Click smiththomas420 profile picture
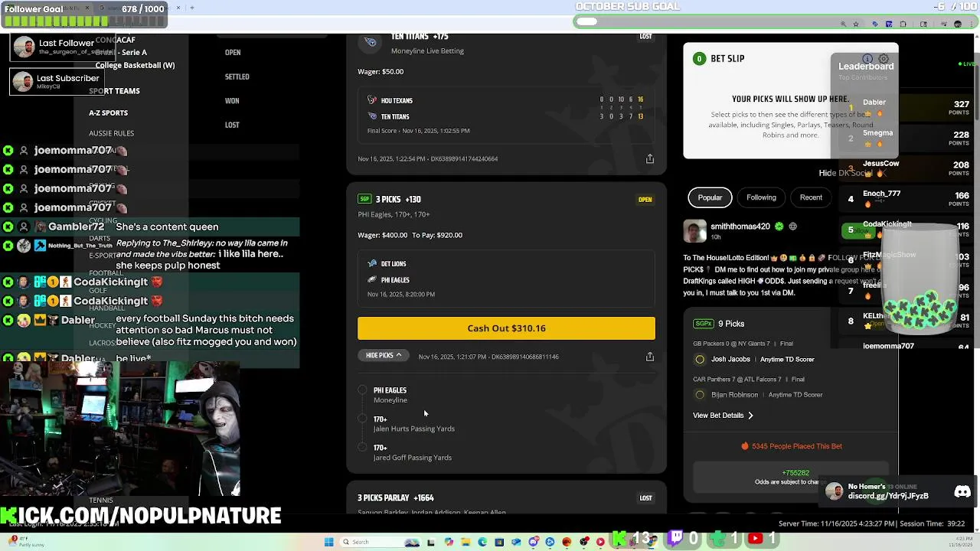This screenshot has height=551, width=980. tap(694, 230)
